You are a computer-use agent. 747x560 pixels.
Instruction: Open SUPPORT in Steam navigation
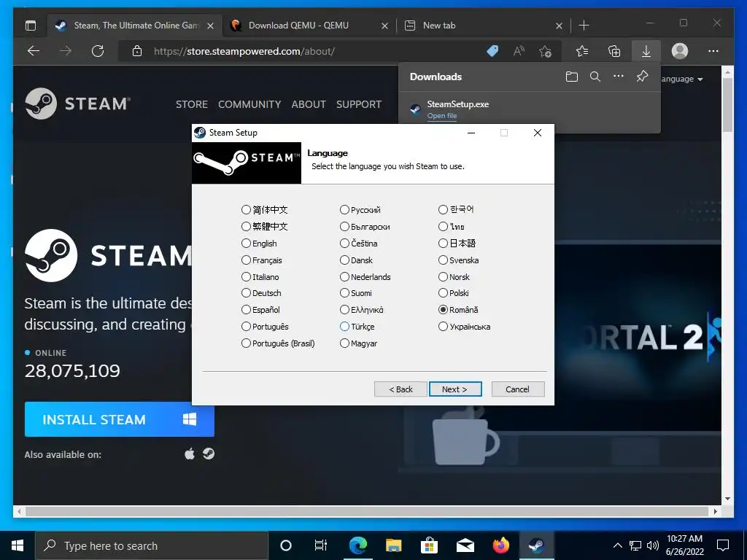coord(359,104)
